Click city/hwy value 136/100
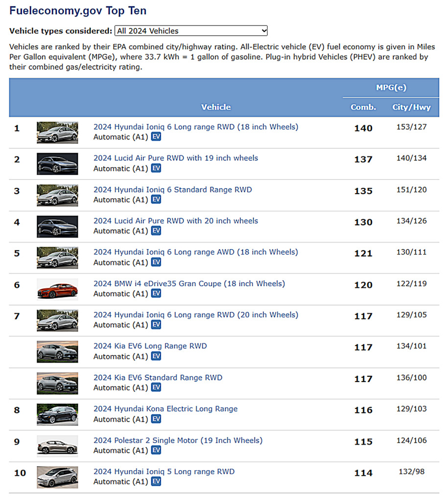Viewport: 448px width, 501px height. [x=412, y=377]
